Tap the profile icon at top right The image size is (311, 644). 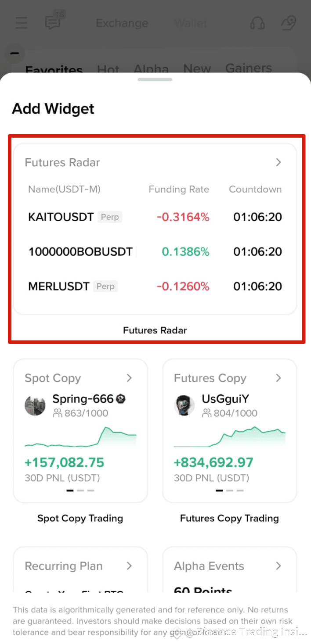coord(289,23)
